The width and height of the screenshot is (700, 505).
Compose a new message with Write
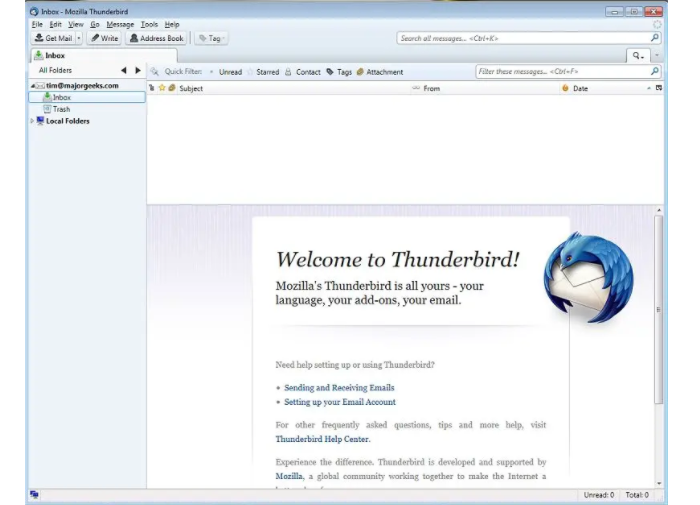coord(105,38)
